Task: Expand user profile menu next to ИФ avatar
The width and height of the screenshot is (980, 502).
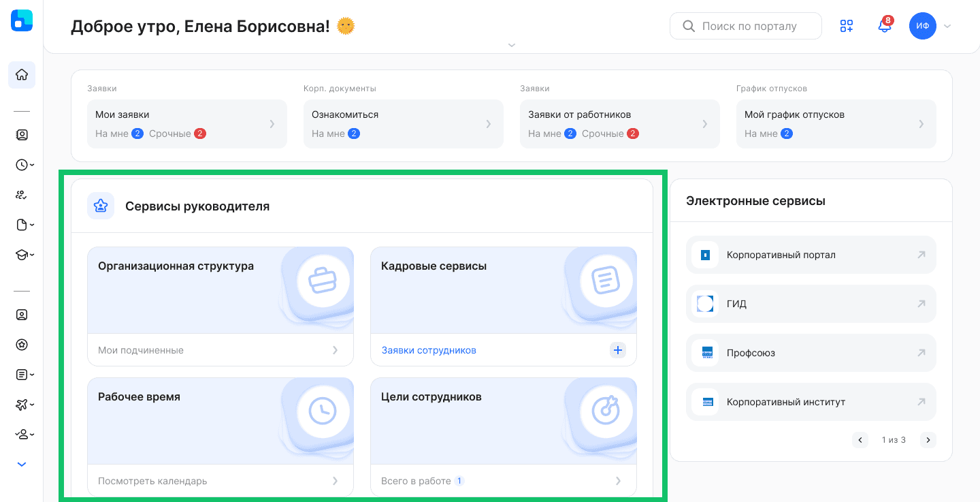Action: [947, 27]
